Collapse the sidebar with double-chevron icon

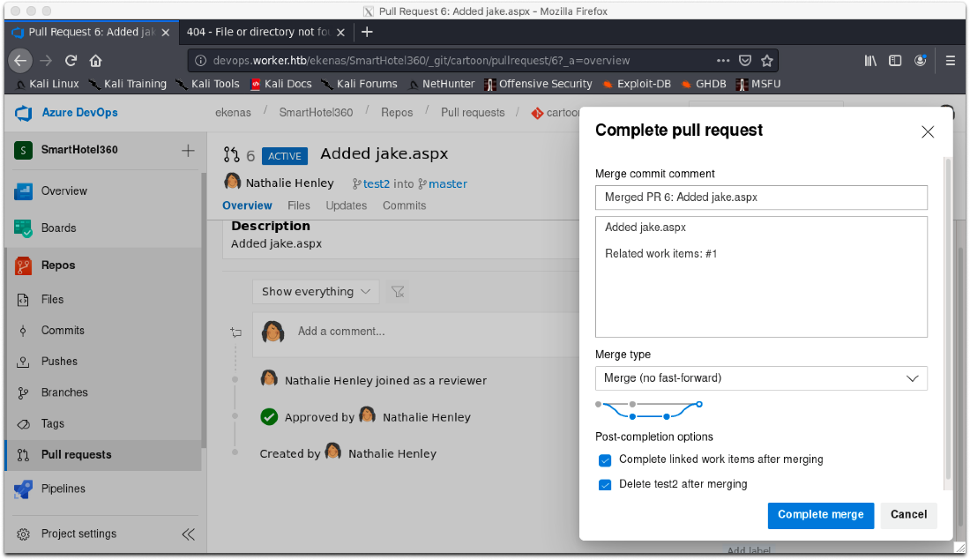click(x=188, y=534)
